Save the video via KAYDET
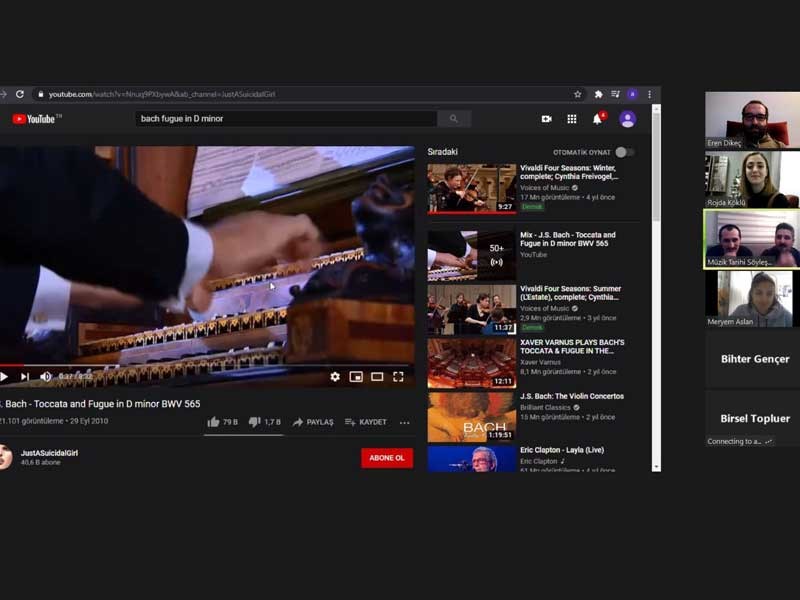800x600 pixels. (365, 422)
